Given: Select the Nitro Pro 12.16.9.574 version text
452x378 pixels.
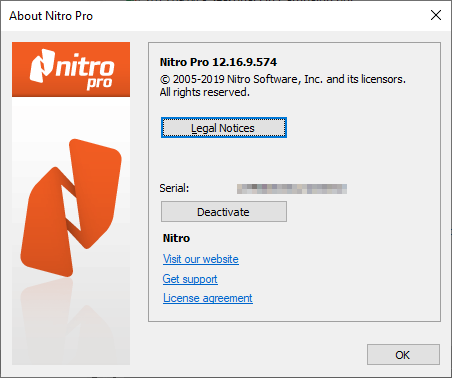Looking at the screenshot, I should [218, 62].
